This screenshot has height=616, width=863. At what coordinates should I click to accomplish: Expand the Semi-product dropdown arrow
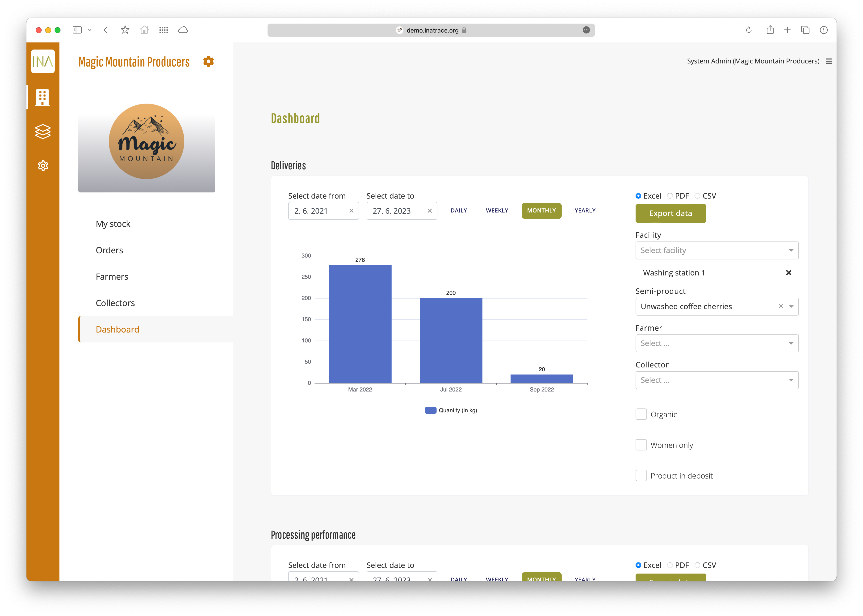pos(791,307)
